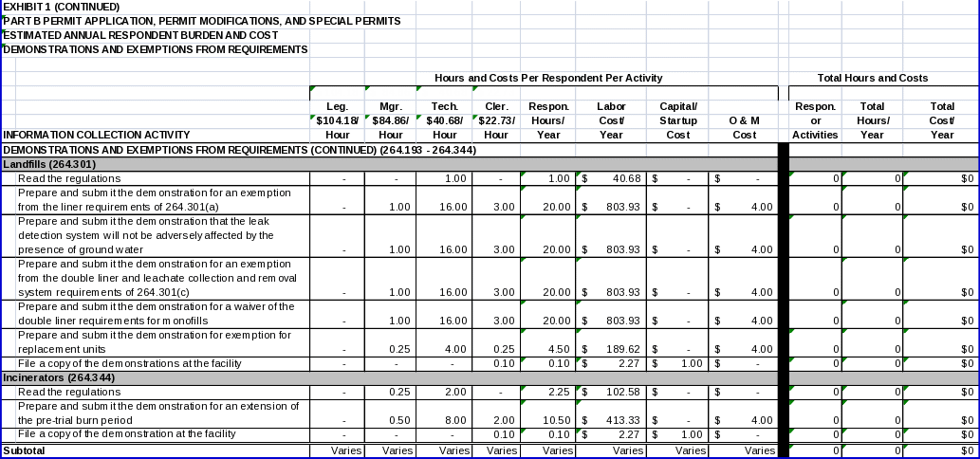Select the Leg. column header cell
This screenshot has width=980, height=459.
(x=337, y=106)
